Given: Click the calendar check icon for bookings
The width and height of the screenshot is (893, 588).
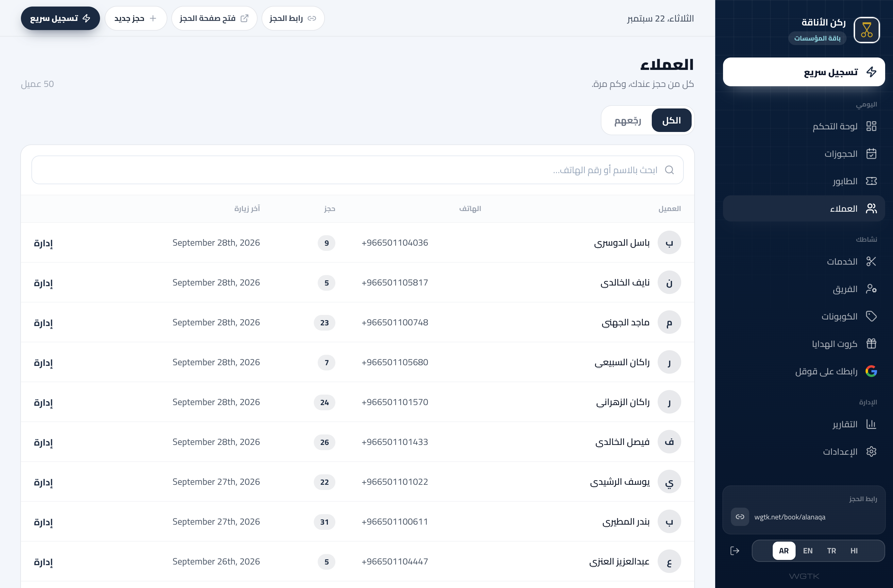Looking at the screenshot, I should (871, 154).
